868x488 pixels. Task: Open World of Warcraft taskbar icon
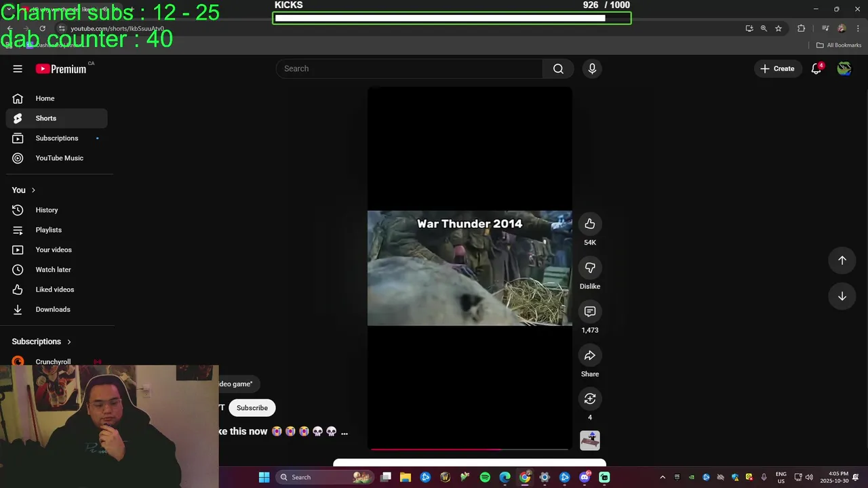[445, 477]
